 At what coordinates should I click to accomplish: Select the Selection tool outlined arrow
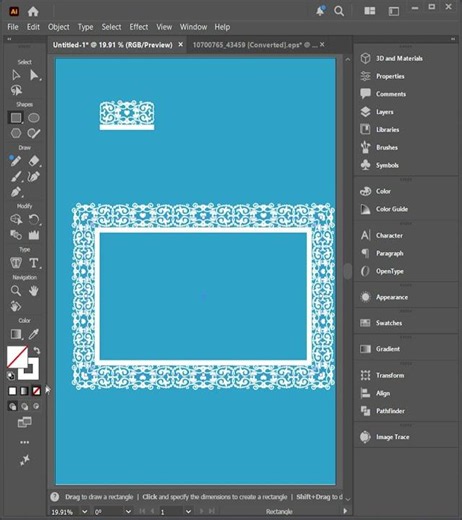click(16, 75)
